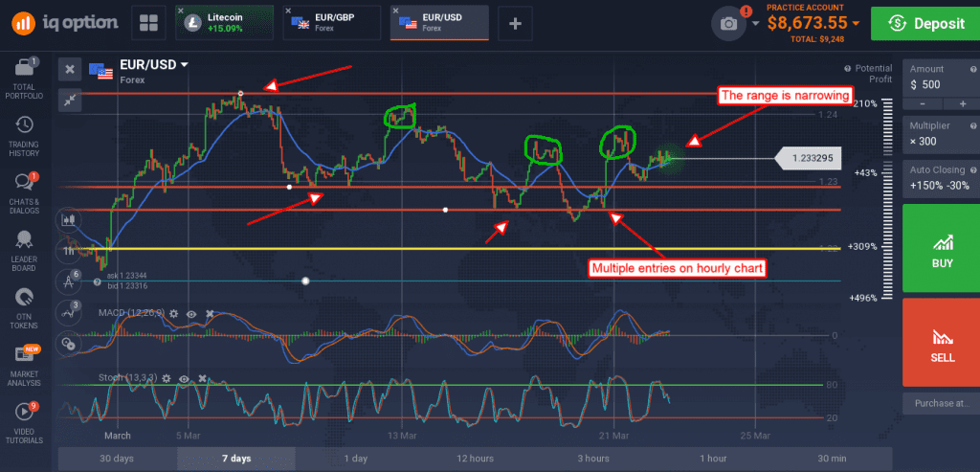Select 30 days timeframe
The image size is (980, 472).
(x=117, y=459)
